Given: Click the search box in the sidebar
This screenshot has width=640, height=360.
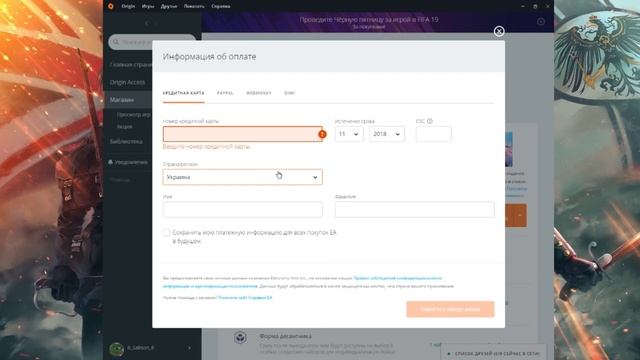Looking at the screenshot, I should pos(152,42).
